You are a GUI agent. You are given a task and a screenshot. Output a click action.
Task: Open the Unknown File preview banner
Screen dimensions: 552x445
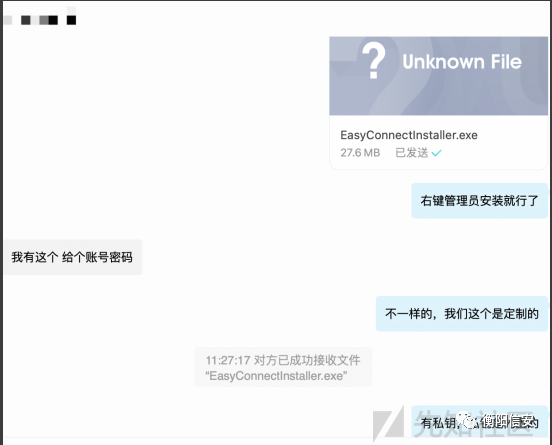[x=439, y=76]
